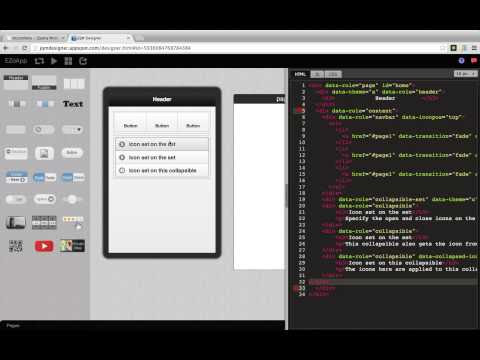
Task: Click the star rating widget
Action: [73, 222]
